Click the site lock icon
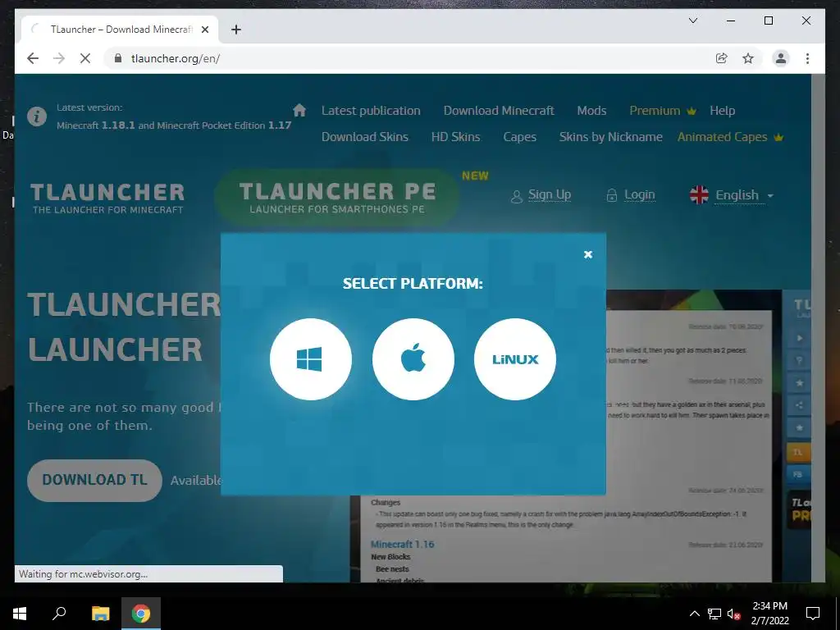The width and height of the screenshot is (840, 630). (x=118, y=58)
